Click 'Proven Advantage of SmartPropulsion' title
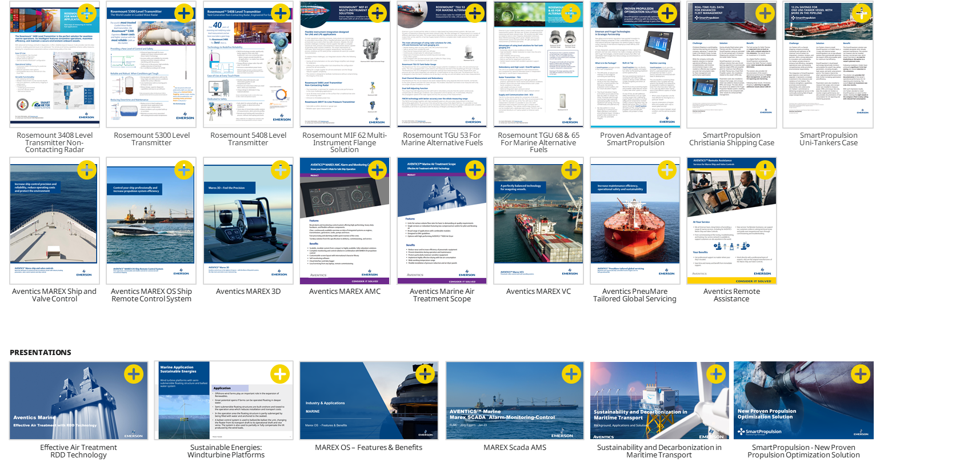Screen dimensions: 980x466 pos(635,139)
